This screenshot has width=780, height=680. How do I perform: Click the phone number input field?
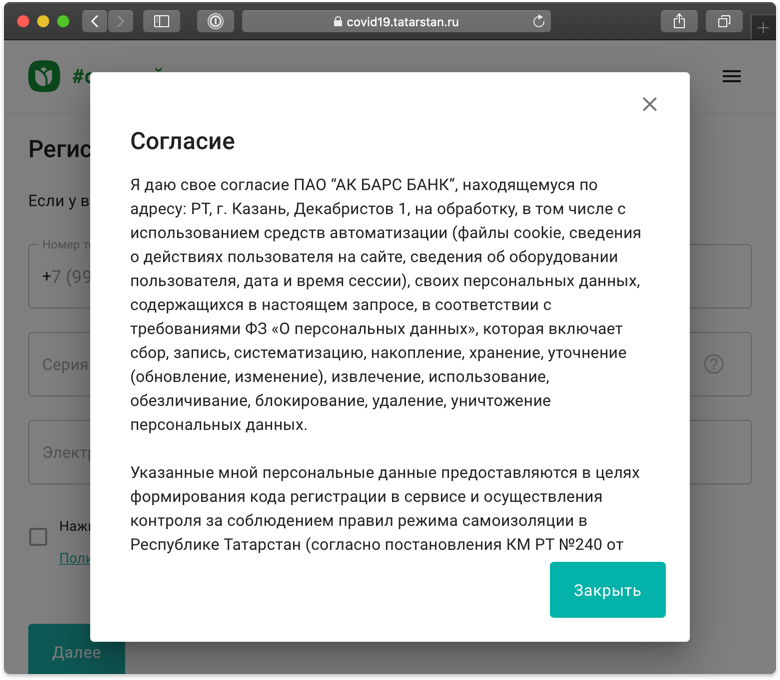(x=60, y=277)
